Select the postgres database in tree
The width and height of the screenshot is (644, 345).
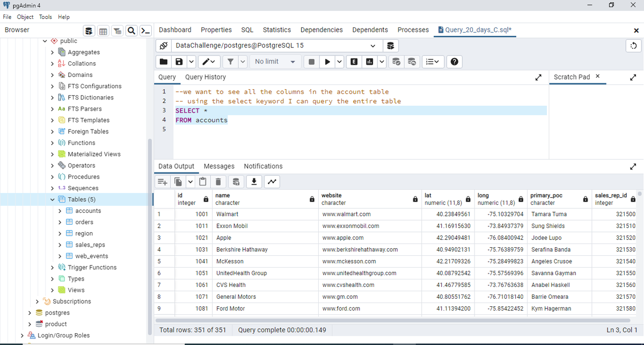(x=57, y=313)
